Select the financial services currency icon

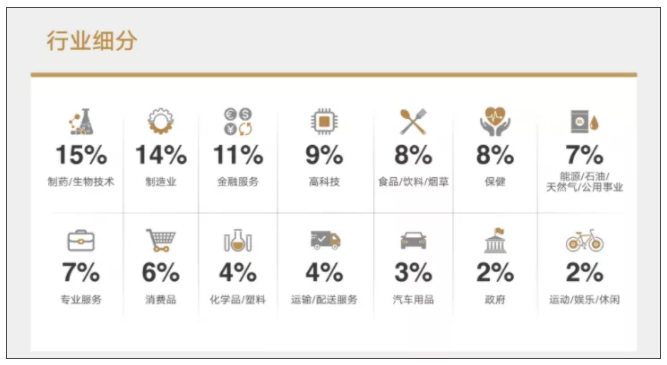(x=238, y=122)
